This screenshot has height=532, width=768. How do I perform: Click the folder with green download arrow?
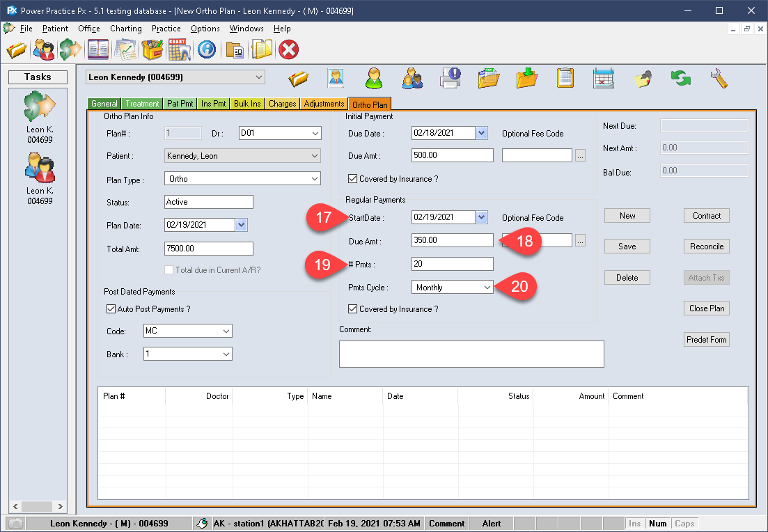[526, 79]
